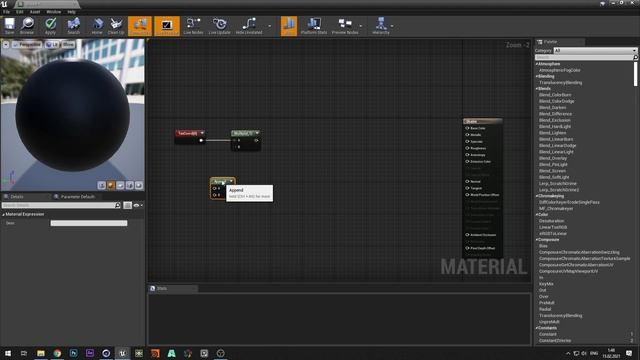Select the fourth preview mesh icon in viewport

click(x=130, y=185)
